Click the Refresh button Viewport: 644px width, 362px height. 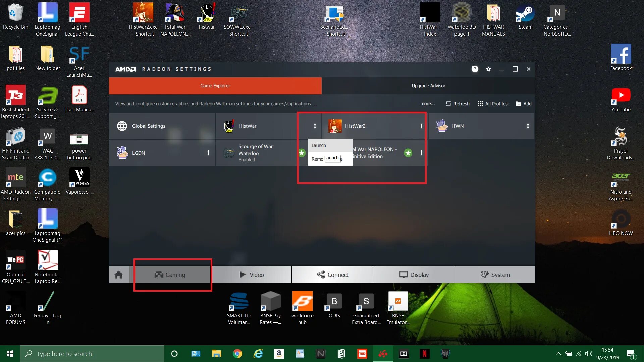(458, 104)
